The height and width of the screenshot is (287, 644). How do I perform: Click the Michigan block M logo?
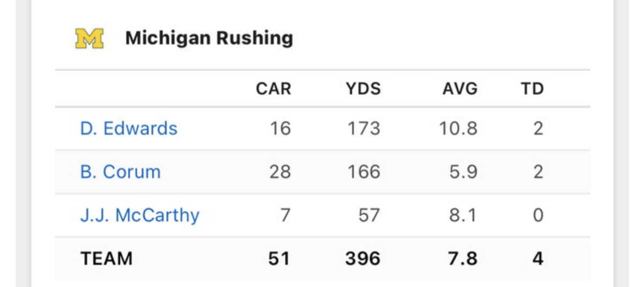pos(89,39)
